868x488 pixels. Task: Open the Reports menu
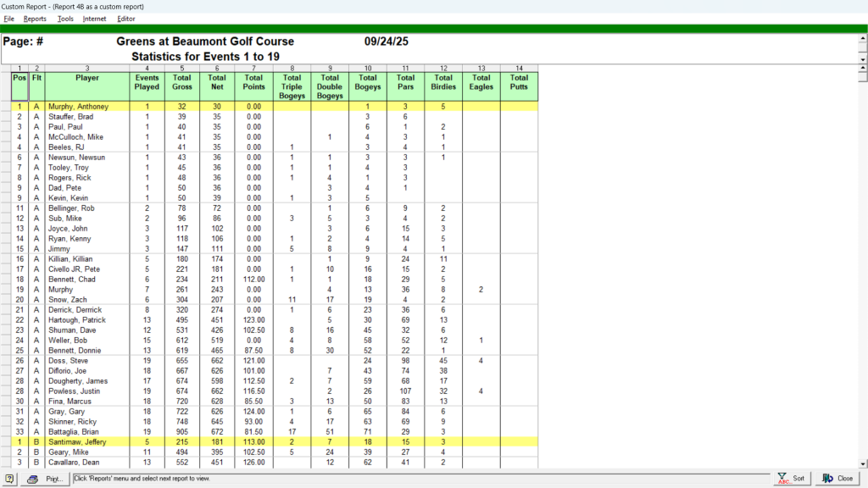point(35,19)
